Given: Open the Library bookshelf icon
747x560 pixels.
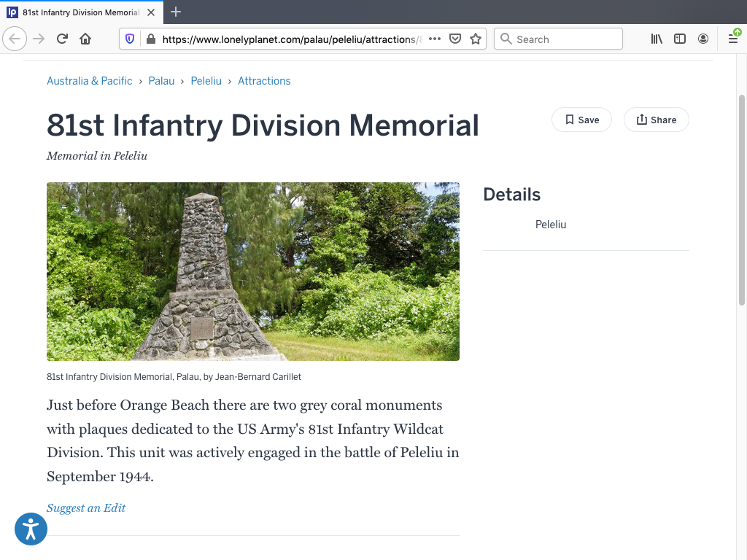Looking at the screenshot, I should tap(657, 39).
